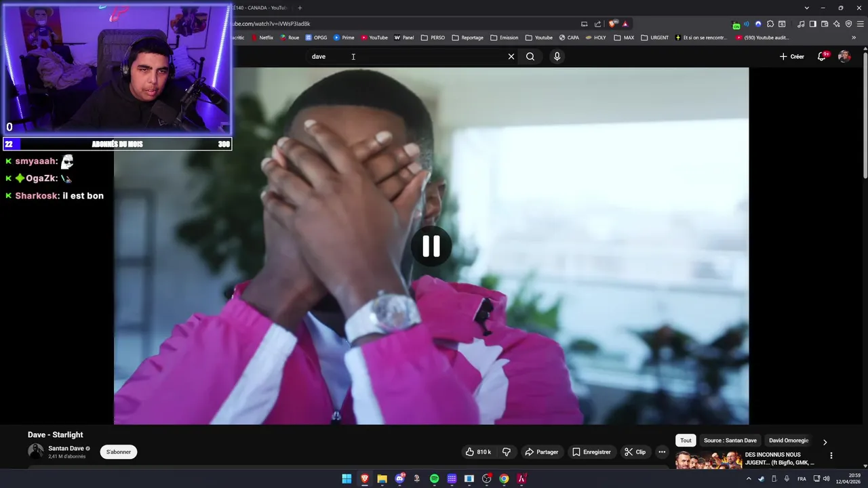
Task: Show more filter chips with right arrow
Action: point(825,442)
